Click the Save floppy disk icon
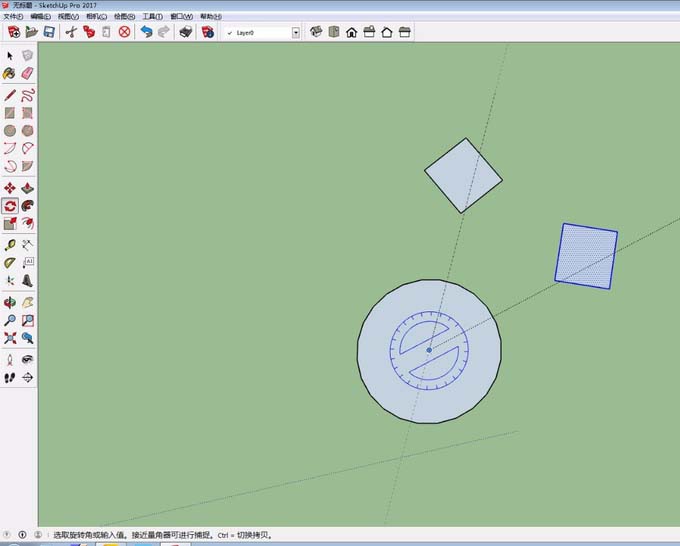This screenshot has width=680, height=546. coord(48,32)
